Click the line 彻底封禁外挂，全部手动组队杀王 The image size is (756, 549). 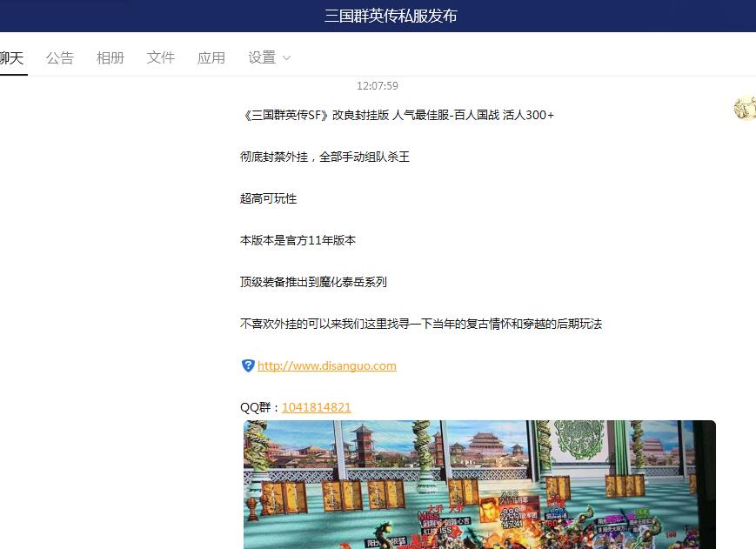(325, 157)
